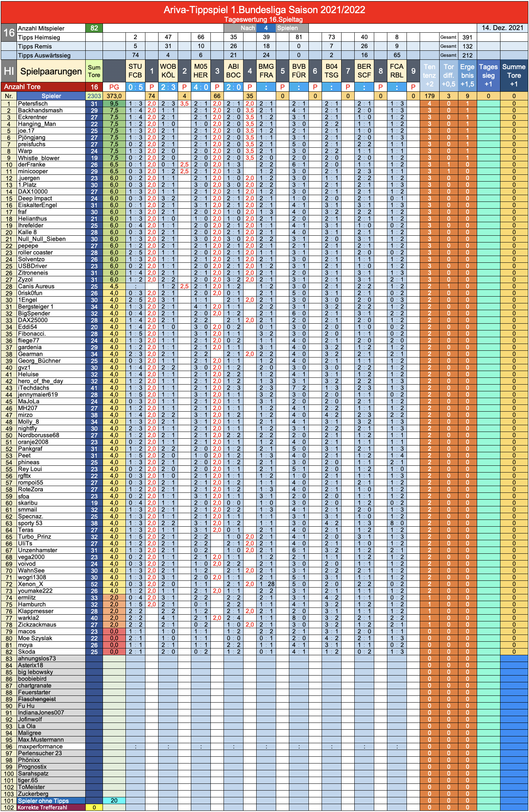Select the Tendenz total '179' cell
The image size is (529, 812).
pyautogui.click(x=429, y=96)
